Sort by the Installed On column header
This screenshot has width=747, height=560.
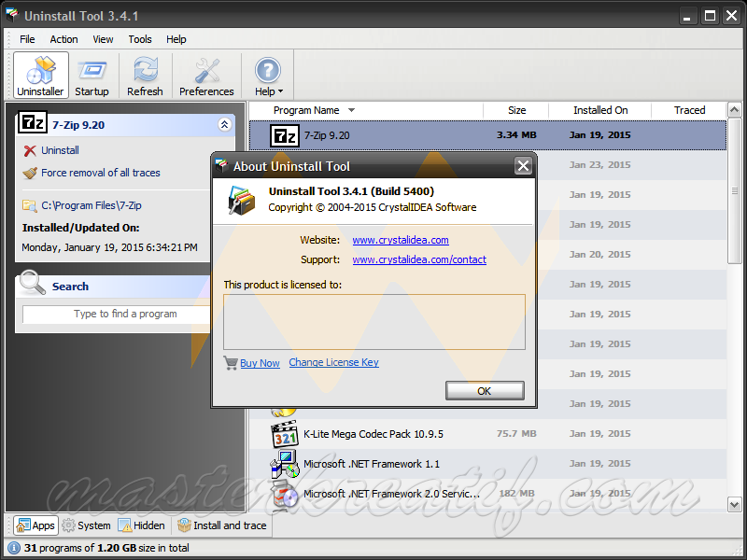point(600,110)
